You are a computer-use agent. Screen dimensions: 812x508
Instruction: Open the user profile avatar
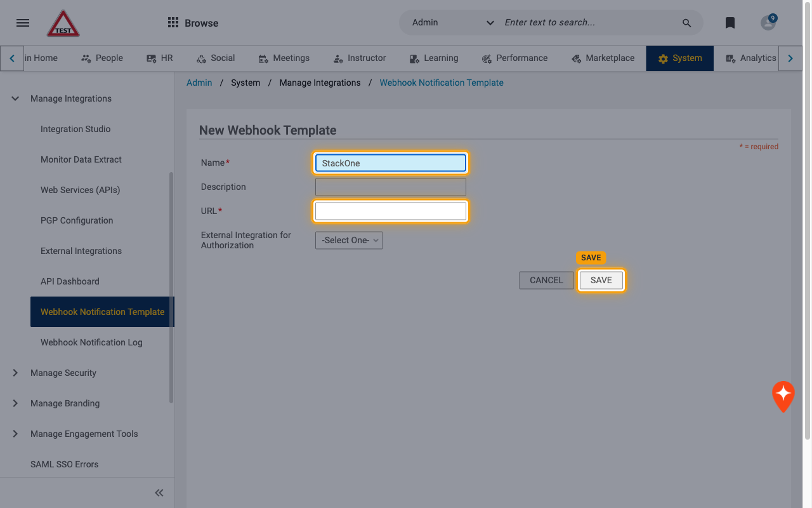[x=768, y=23]
